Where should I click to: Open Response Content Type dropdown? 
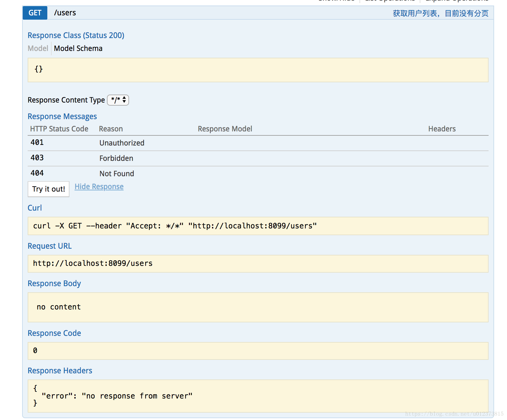[x=118, y=100]
